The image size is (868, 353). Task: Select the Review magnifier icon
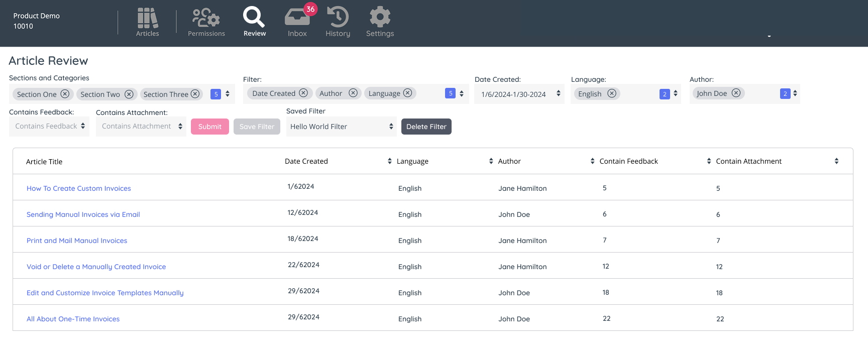tap(254, 17)
